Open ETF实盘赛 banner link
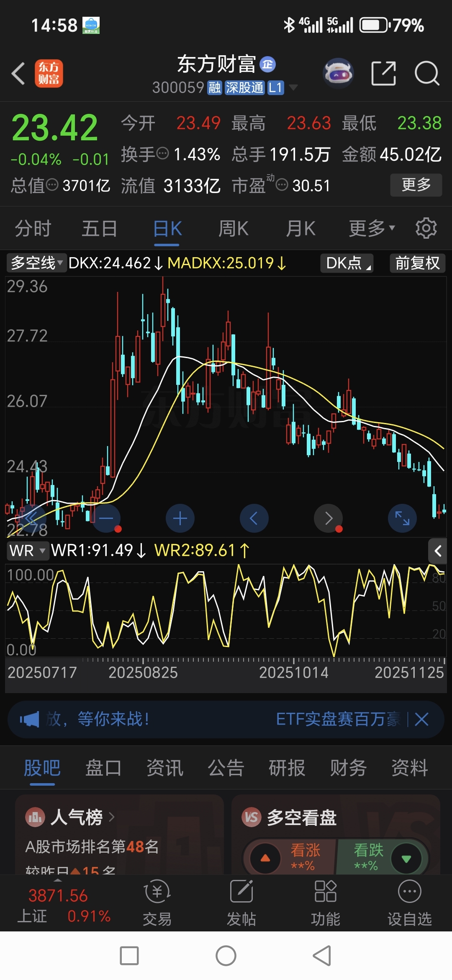Image resolution: width=452 pixels, height=980 pixels. (x=338, y=720)
